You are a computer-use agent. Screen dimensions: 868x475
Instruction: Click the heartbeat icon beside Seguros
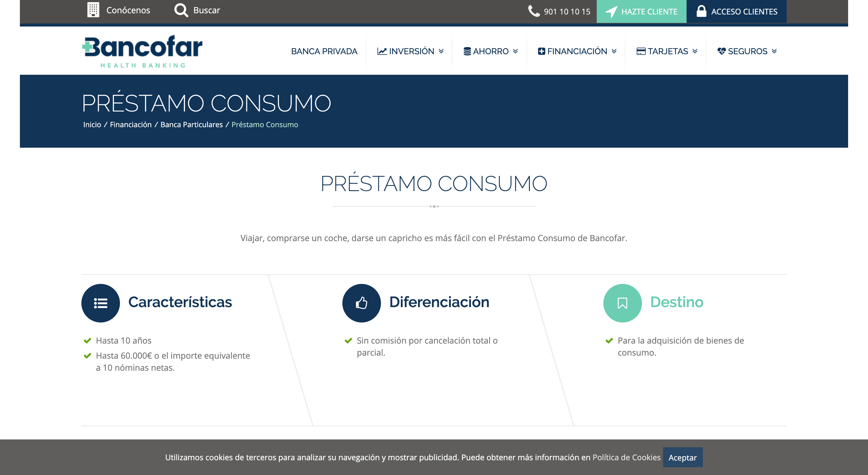pos(722,51)
